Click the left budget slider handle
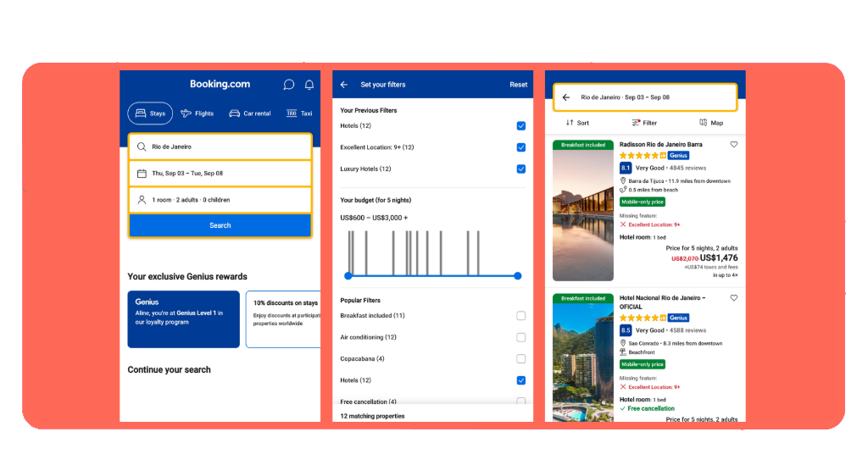 click(x=348, y=276)
